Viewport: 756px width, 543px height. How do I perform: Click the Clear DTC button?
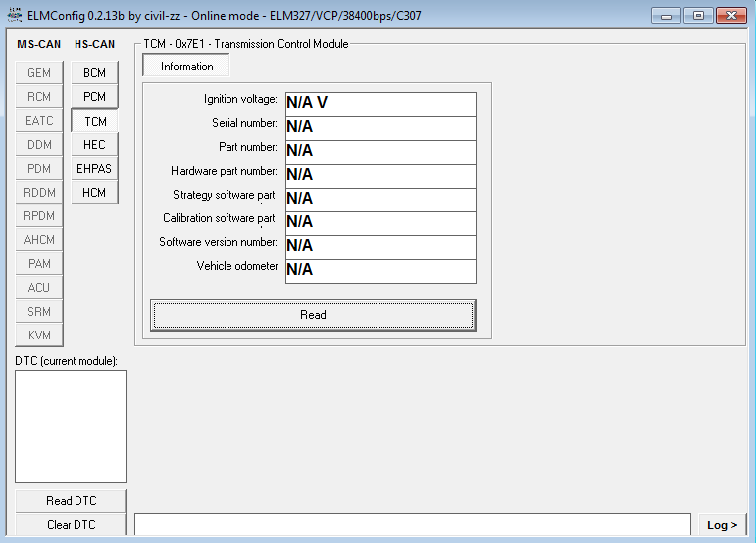point(71,525)
